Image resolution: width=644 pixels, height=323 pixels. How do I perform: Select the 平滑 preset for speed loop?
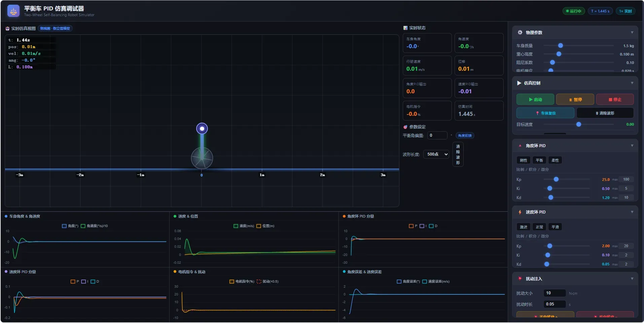(x=555, y=227)
